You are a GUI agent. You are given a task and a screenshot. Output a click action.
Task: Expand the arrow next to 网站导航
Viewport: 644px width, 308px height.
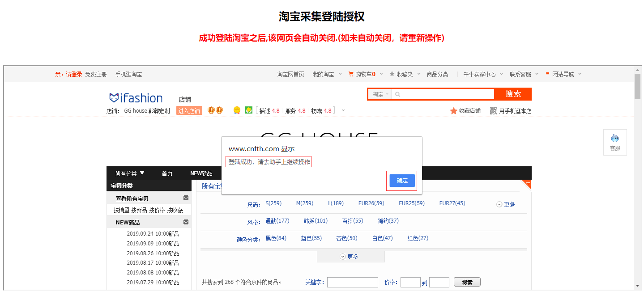click(580, 74)
